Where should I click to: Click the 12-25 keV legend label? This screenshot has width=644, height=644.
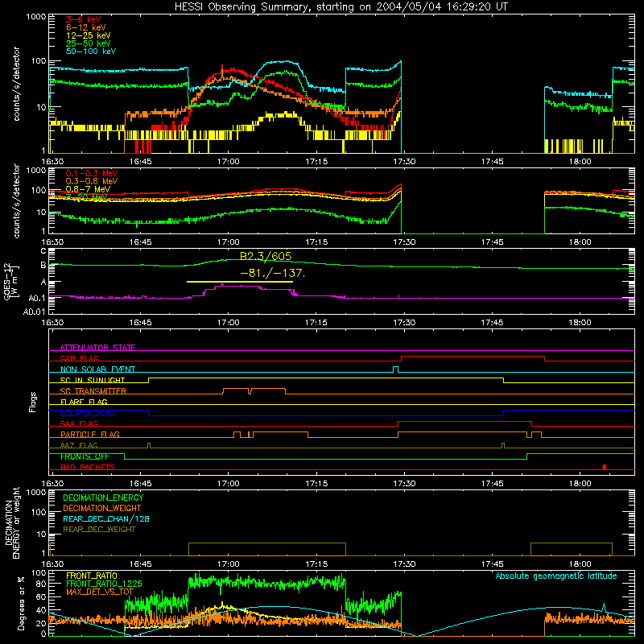[x=88, y=35]
